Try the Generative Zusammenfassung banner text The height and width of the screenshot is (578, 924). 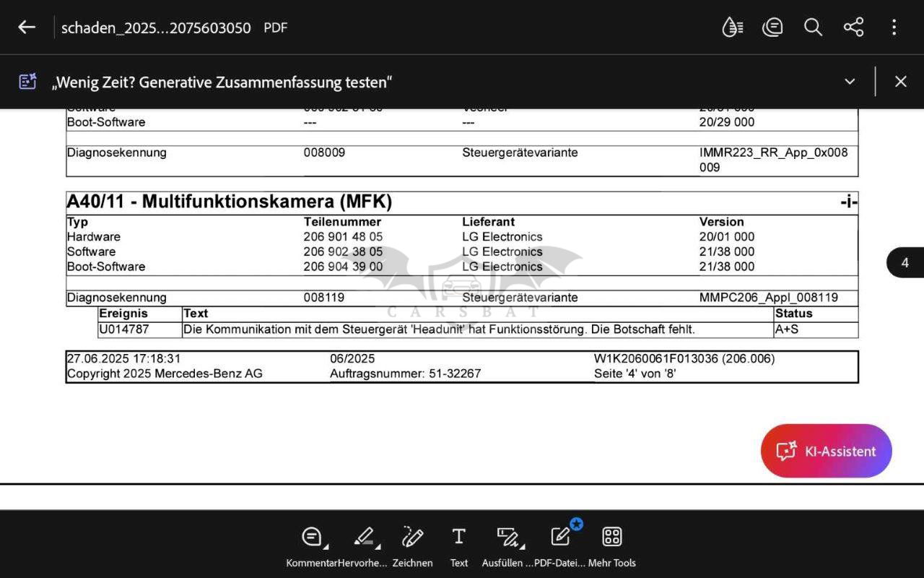pyautogui.click(x=222, y=82)
